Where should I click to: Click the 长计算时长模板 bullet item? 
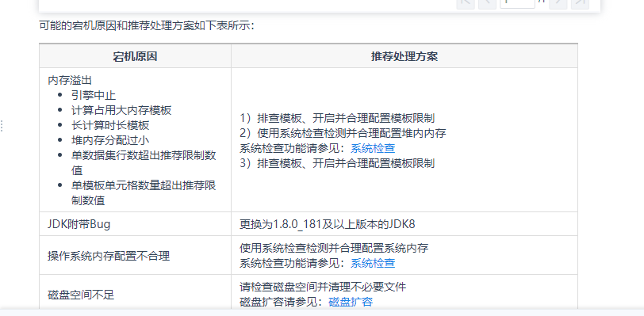110,125
